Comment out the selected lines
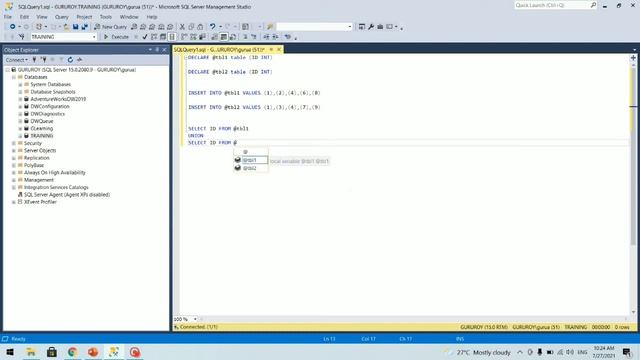 coord(245,37)
